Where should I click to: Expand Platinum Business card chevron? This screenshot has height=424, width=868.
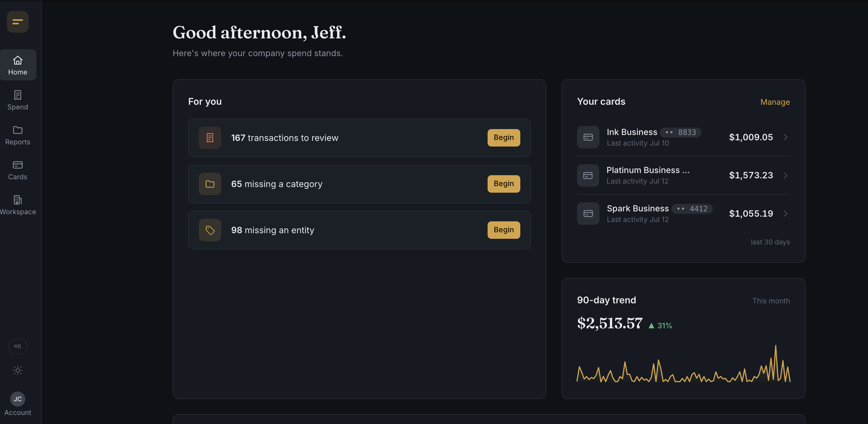tap(786, 175)
